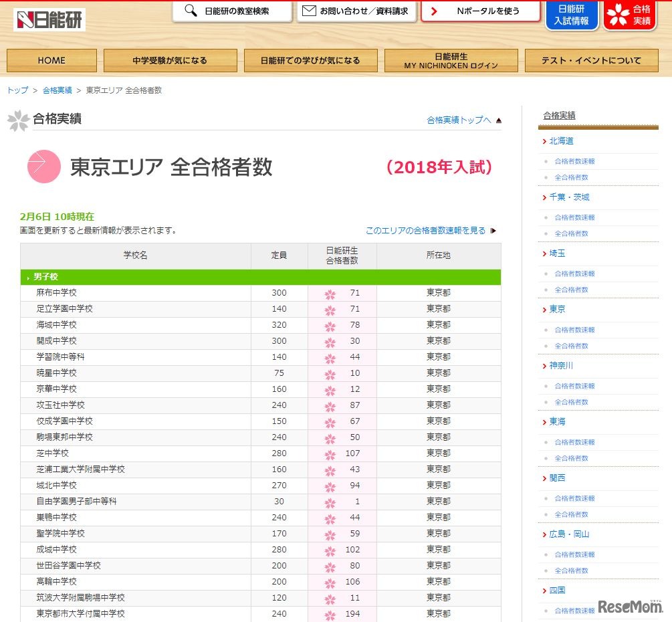Select the HOME navigation tab

pyautogui.click(x=51, y=60)
